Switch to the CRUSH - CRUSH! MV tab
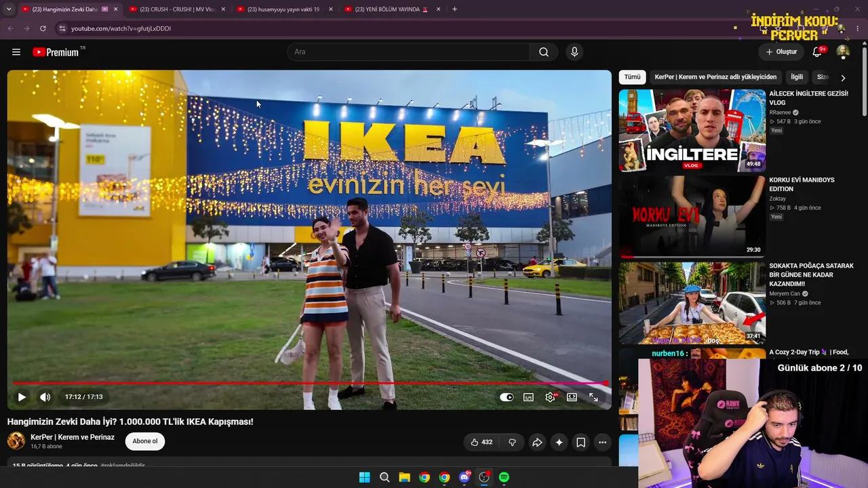This screenshot has width=868, height=488. (178, 9)
